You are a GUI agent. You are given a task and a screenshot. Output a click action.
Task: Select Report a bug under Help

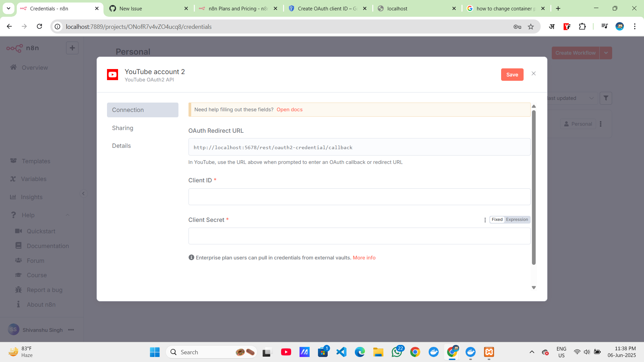tap(44, 290)
